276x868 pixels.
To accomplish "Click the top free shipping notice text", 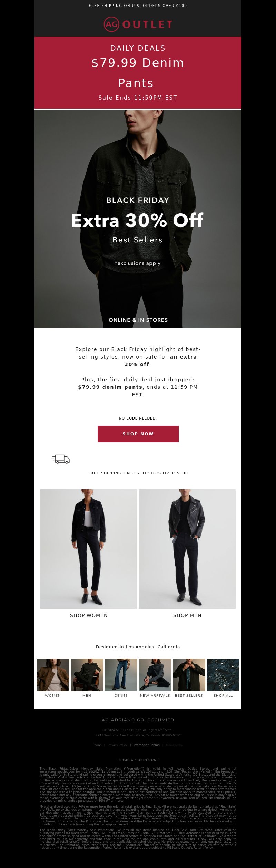I will click(138, 6).
